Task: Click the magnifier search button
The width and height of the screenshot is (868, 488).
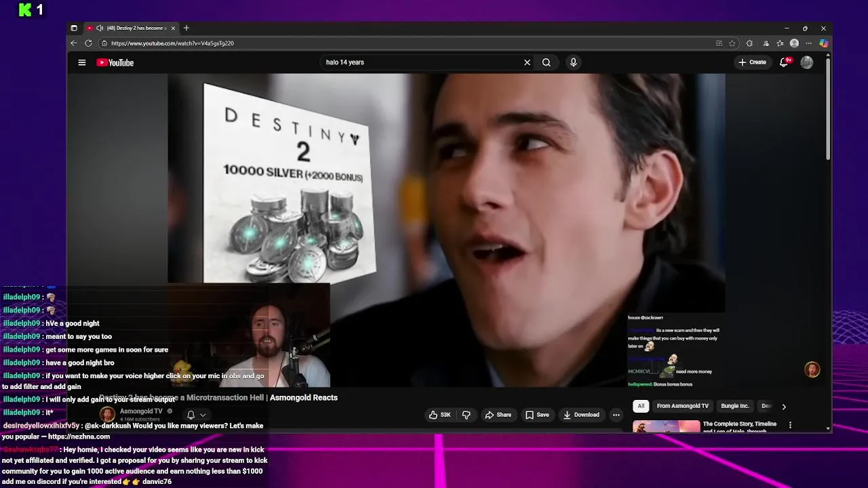Action: point(547,62)
